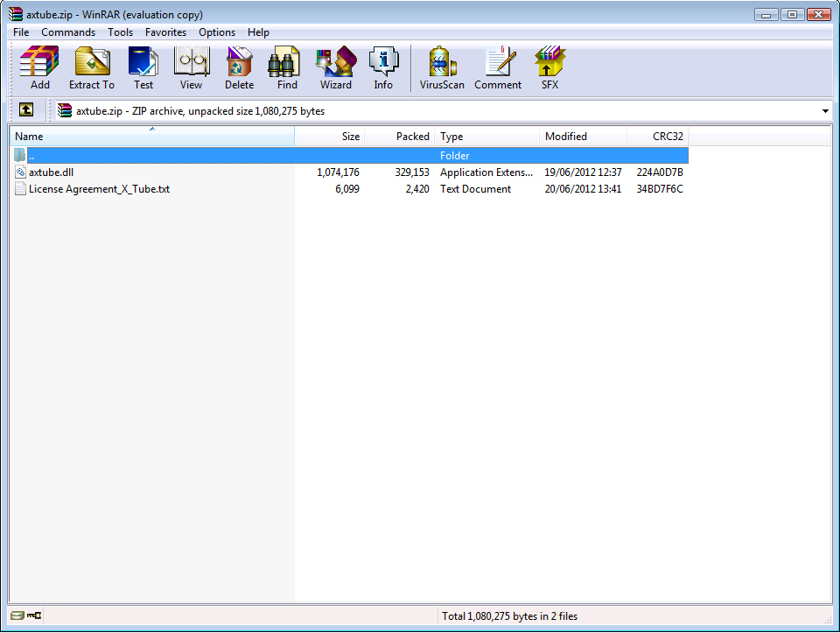Click the key password icon in status bar

click(34, 615)
